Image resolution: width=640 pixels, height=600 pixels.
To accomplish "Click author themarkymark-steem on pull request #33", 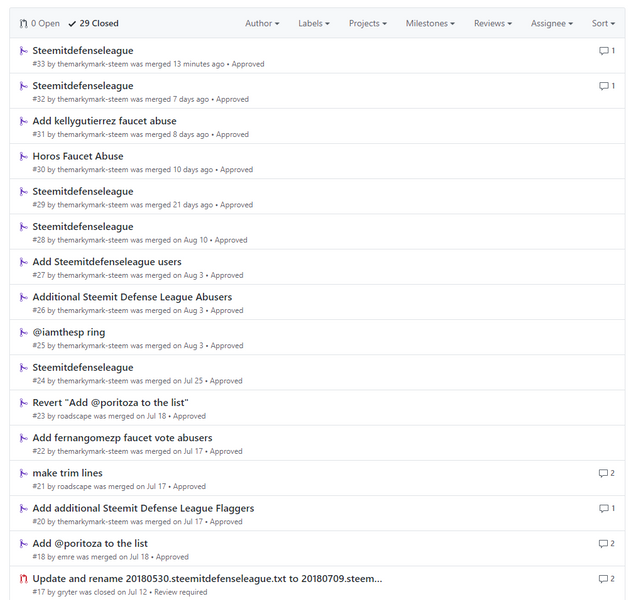I will point(93,64).
